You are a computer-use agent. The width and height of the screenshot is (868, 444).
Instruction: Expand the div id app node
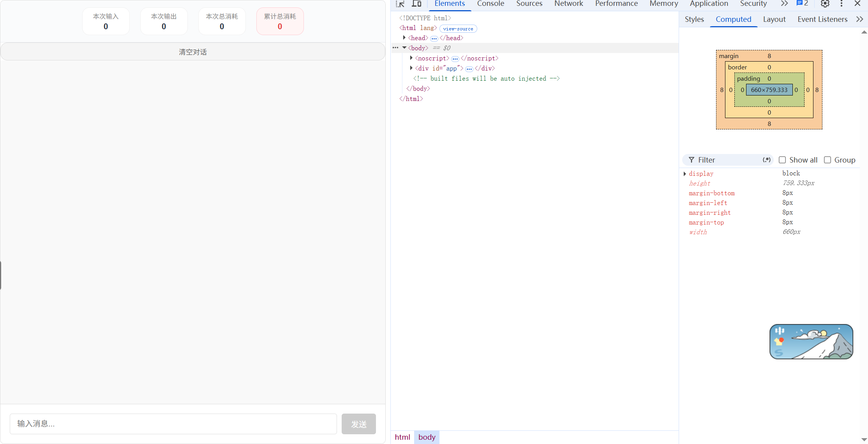411,68
